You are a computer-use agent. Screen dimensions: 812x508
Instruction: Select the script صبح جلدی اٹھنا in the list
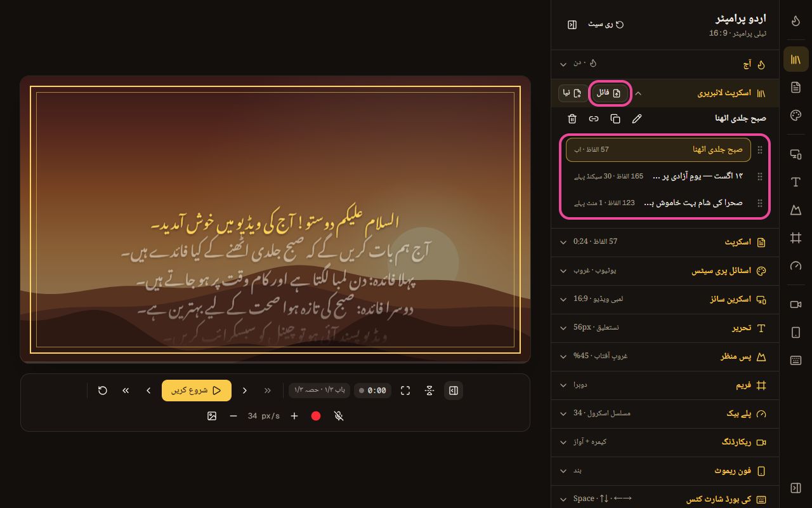click(x=658, y=150)
